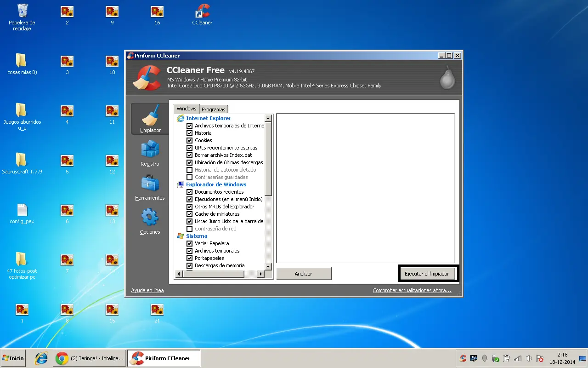The width and height of the screenshot is (588, 368).
Task: Open the network signal bars tray icon
Action: click(x=518, y=358)
